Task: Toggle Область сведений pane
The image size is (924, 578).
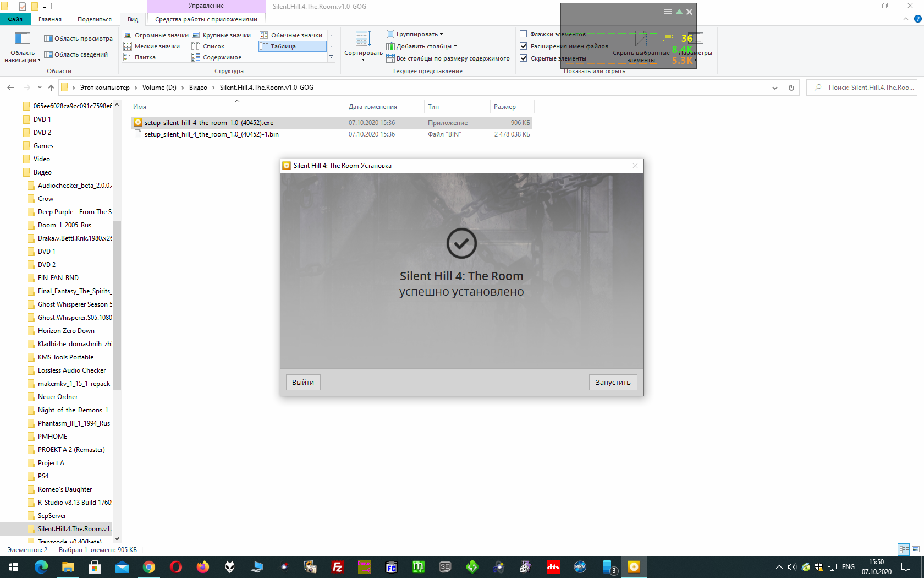Action: [x=76, y=54]
